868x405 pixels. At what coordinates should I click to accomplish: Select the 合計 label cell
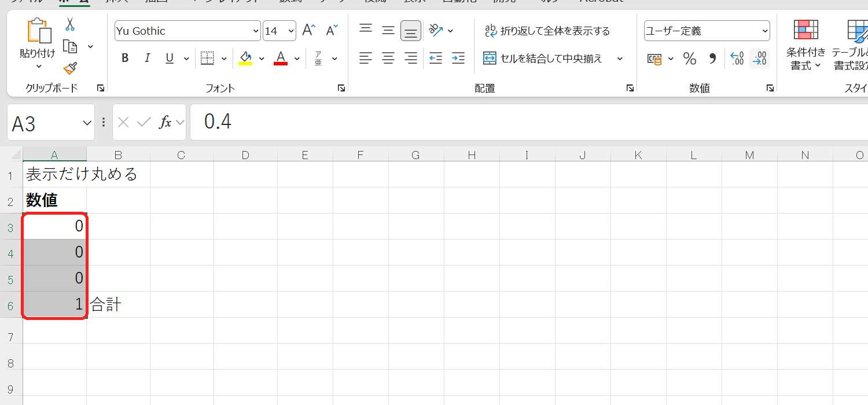[118, 304]
